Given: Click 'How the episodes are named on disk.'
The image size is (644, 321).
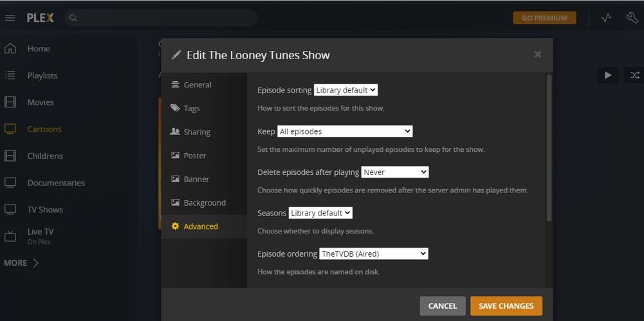Looking at the screenshot, I should click(318, 271).
